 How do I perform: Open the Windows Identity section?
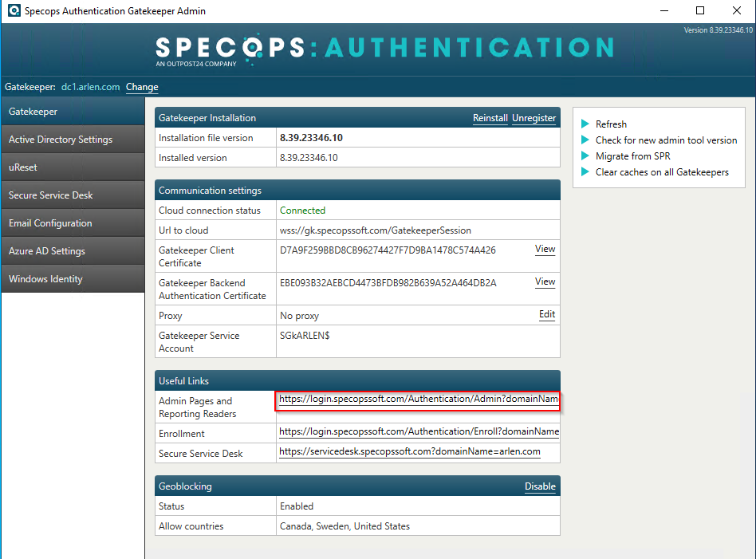tap(73, 279)
